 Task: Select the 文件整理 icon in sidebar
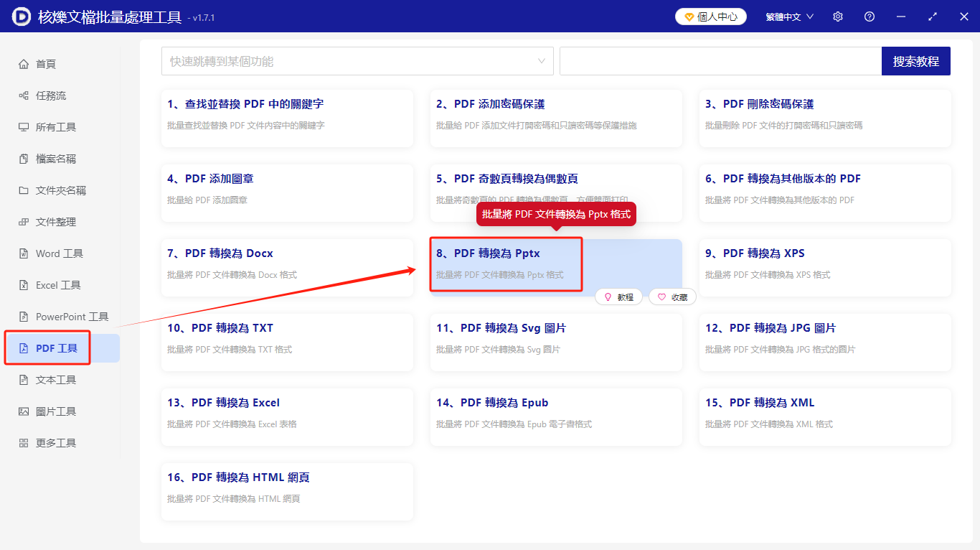(x=24, y=222)
